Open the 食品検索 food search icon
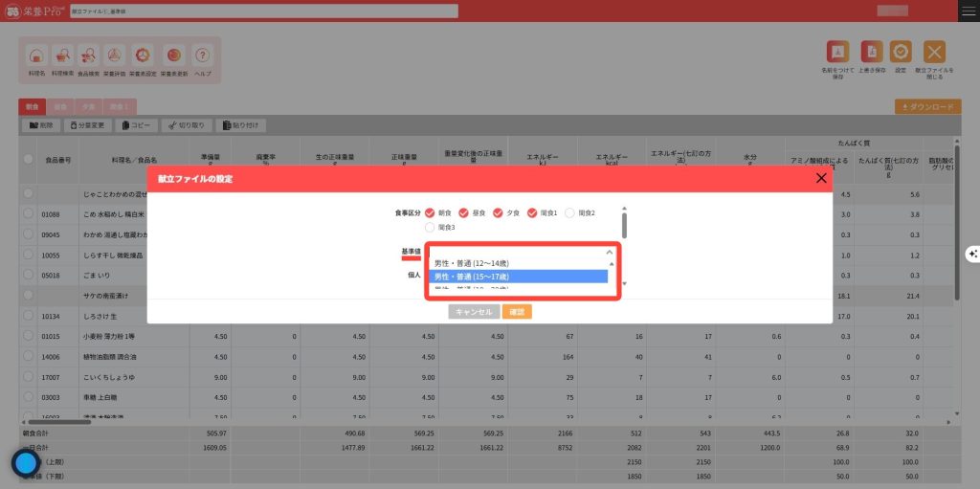 pyautogui.click(x=89, y=56)
